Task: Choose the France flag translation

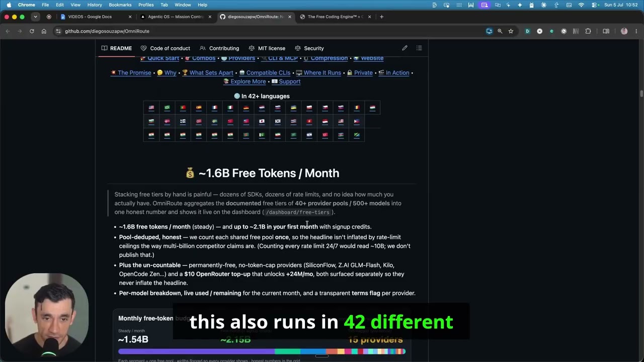Action: (x=214, y=108)
